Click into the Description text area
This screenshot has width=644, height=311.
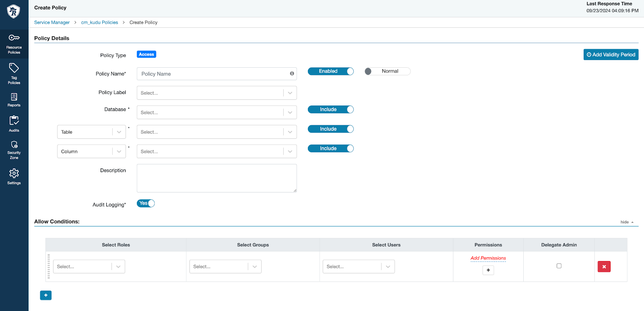[x=217, y=178]
